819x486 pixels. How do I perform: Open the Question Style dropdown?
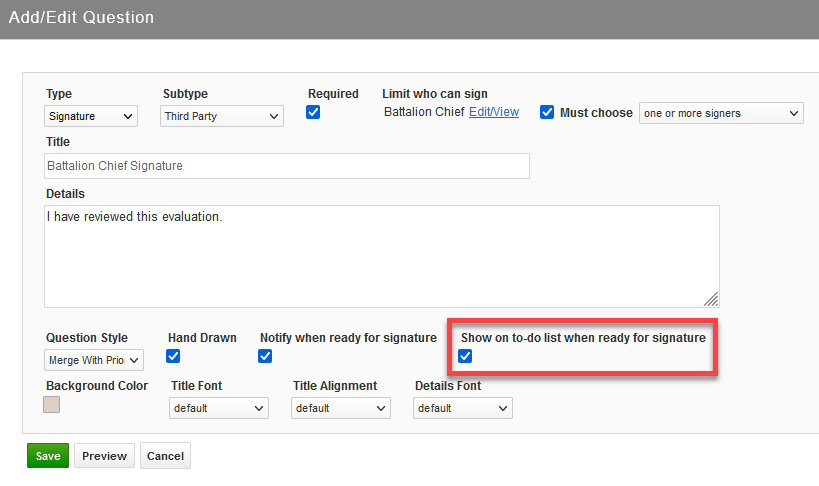point(94,360)
